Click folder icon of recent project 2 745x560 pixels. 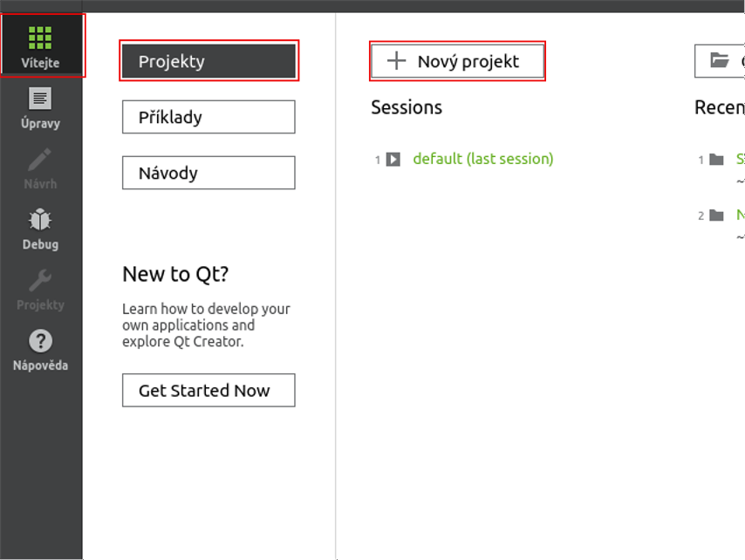pyautogui.click(x=717, y=215)
